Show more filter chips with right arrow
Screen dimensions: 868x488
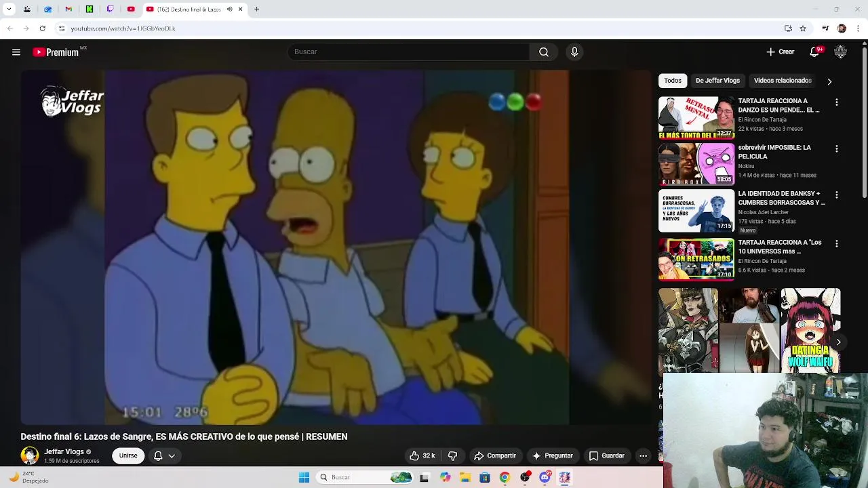pyautogui.click(x=829, y=81)
